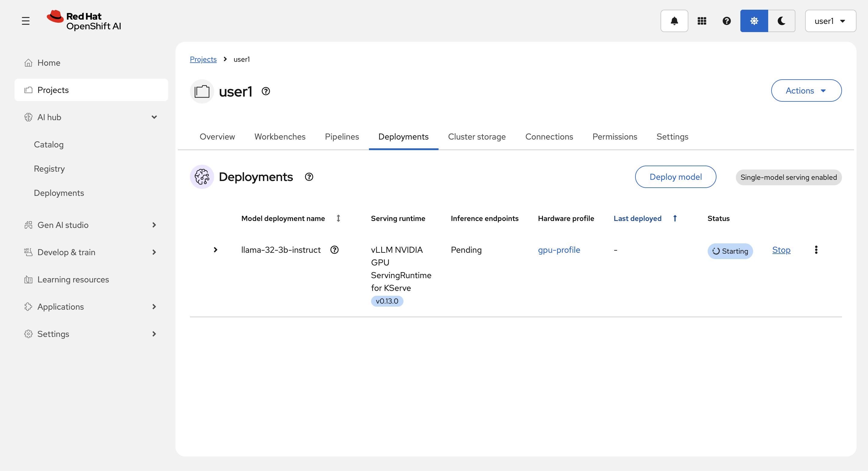
Task: Switch to dark theme
Action: [x=782, y=21]
